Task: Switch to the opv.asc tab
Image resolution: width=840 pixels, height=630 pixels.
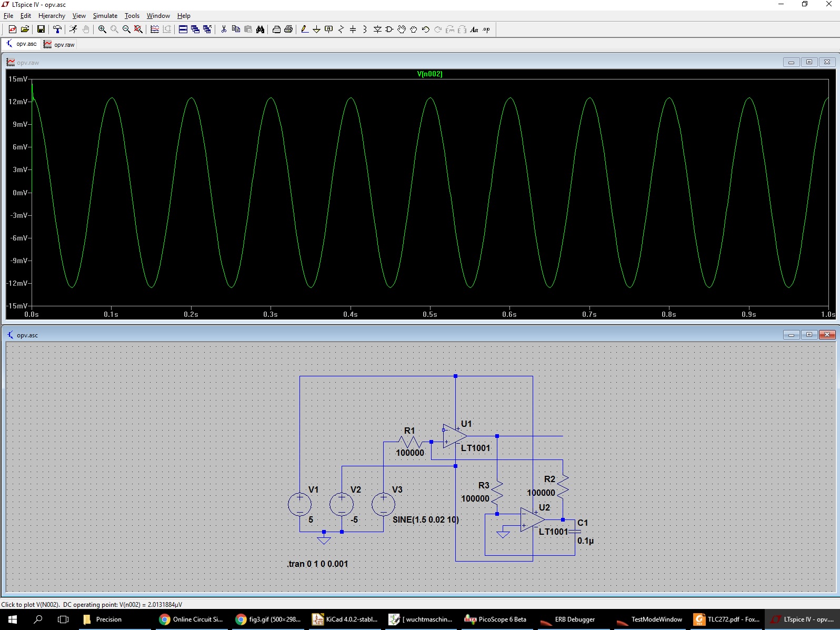Action: 21,44
